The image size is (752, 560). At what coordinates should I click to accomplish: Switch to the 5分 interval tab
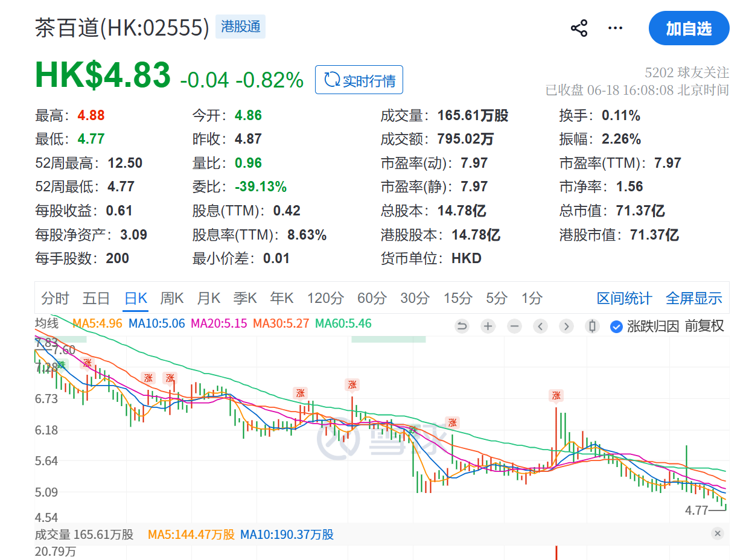497,297
